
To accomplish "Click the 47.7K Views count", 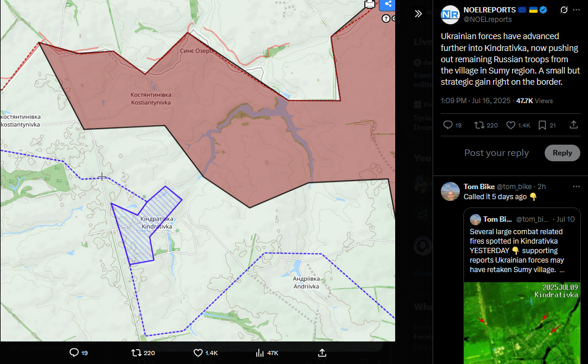I will (535, 101).
